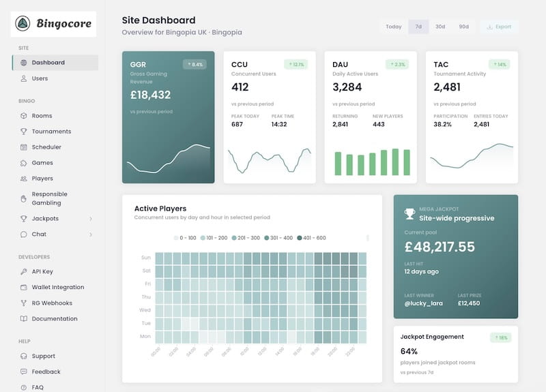Image resolution: width=546 pixels, height=392 pixels.
Task: Click the Users person icon
Action: click(x=24, y=78)
